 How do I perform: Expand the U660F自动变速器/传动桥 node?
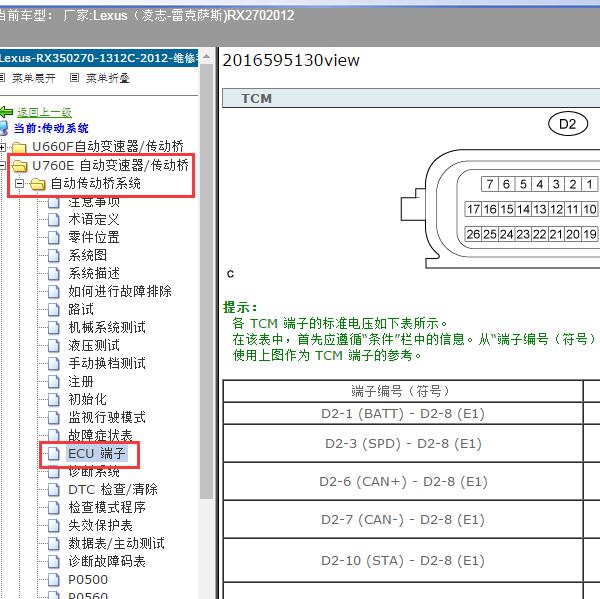pyautogui.click(x=2, y=147)
